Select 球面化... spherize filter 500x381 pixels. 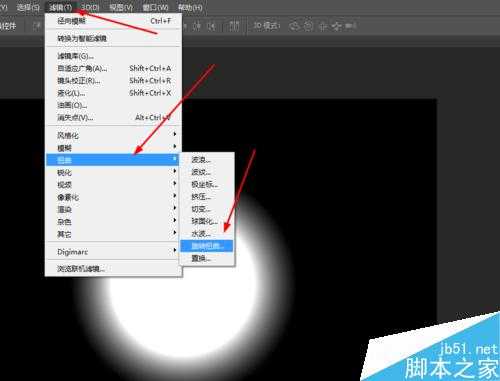(207, 221)
